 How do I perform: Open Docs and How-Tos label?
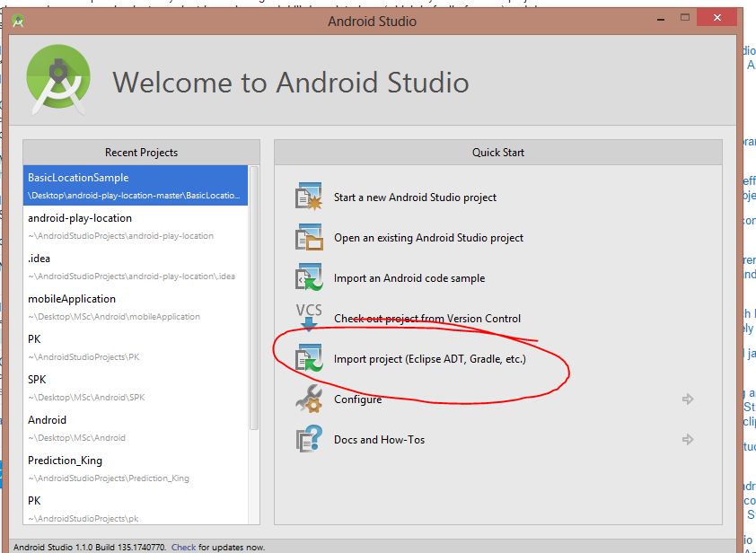[x=379, y=440]
